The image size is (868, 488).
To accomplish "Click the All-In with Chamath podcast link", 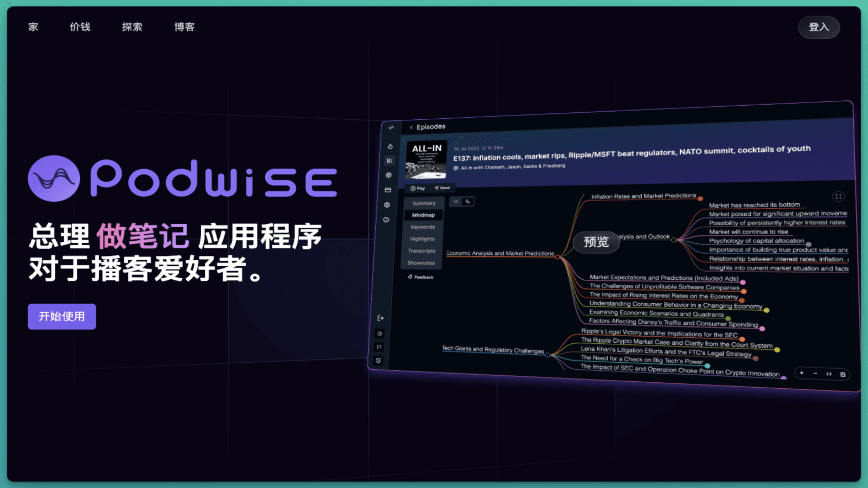I will coord(513,167).
